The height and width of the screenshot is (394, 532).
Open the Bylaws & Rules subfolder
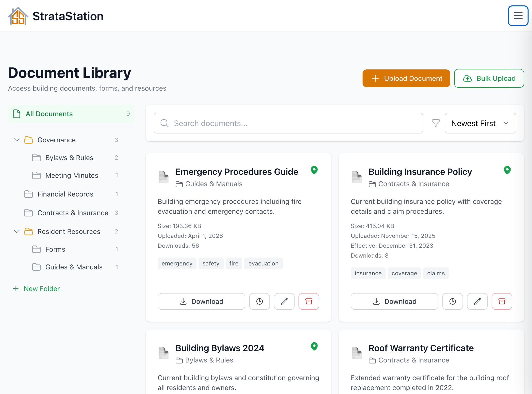(71, 158)
